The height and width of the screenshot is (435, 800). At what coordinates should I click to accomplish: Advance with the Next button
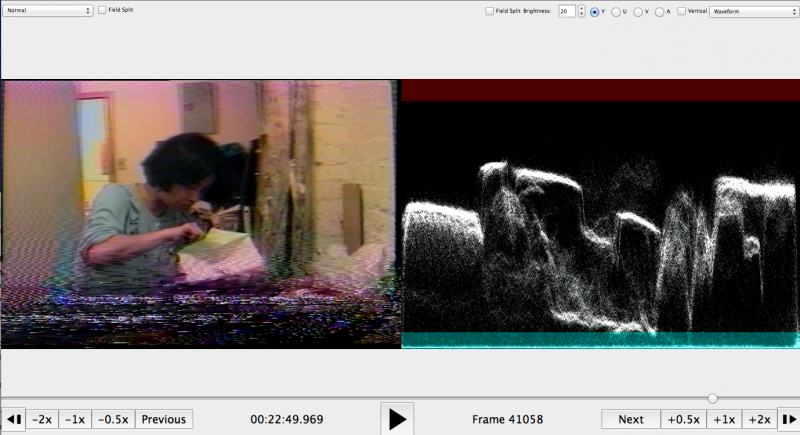coord(631,419)
